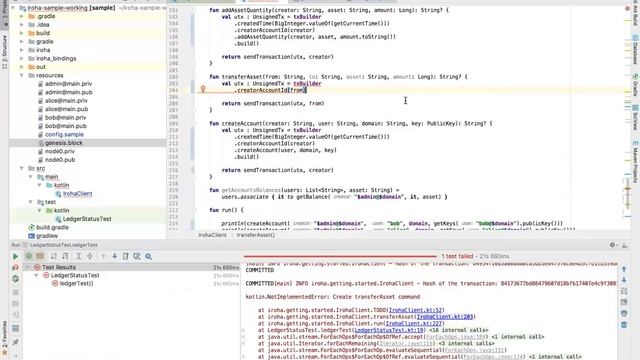This screenshot has width=640, height=360.
Task: Open IrohaClient in project tree
Action: click(77, 193)
